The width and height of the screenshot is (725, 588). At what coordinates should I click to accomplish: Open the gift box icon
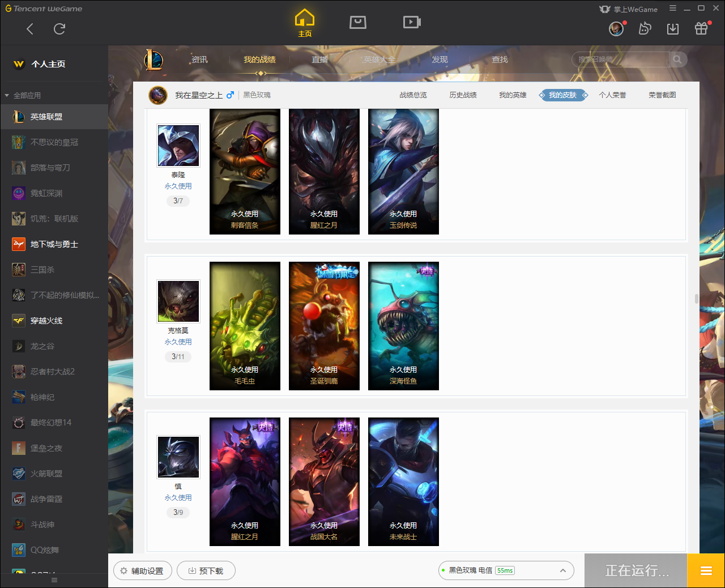coord(701,28)
